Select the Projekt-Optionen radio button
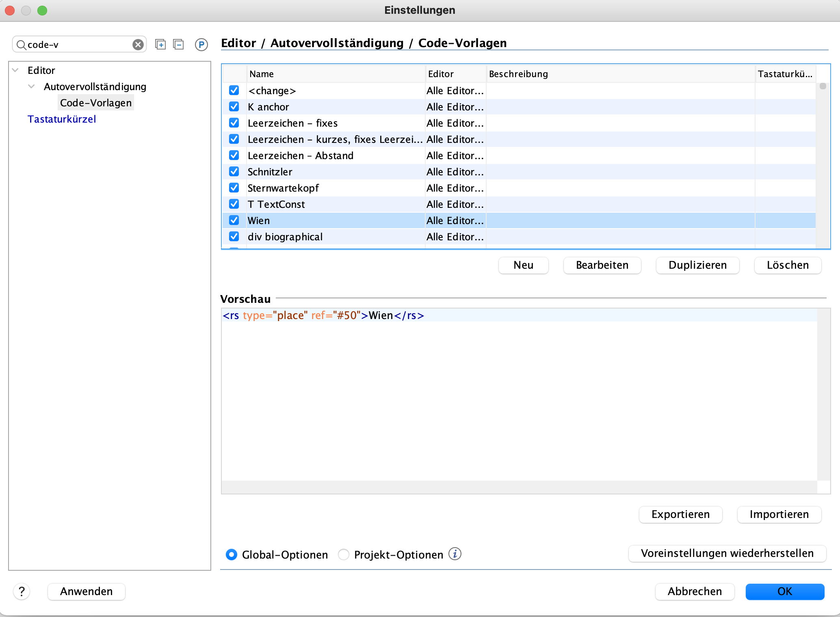The height and width of the screenshot is (617, 840). [x=344, y=554]
